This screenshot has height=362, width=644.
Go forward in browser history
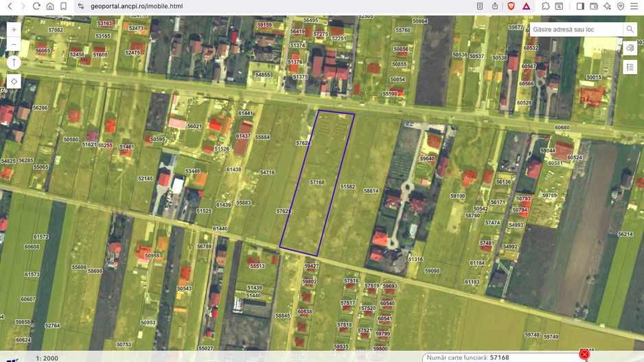[23, 6]
